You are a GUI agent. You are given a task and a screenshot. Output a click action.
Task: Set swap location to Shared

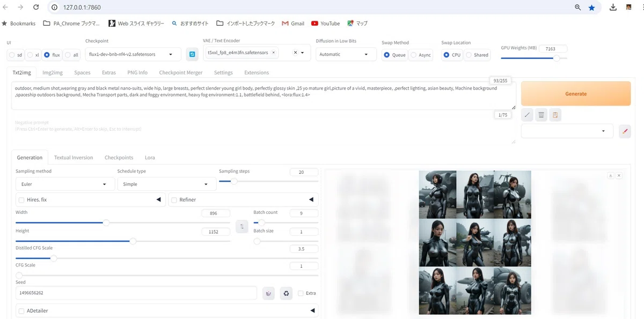click(x=469, y=55)
